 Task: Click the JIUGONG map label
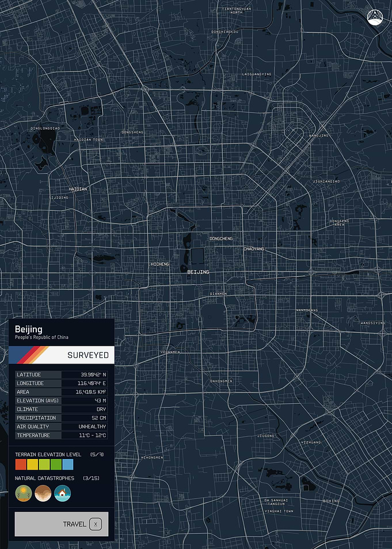[x=265, y=436]
